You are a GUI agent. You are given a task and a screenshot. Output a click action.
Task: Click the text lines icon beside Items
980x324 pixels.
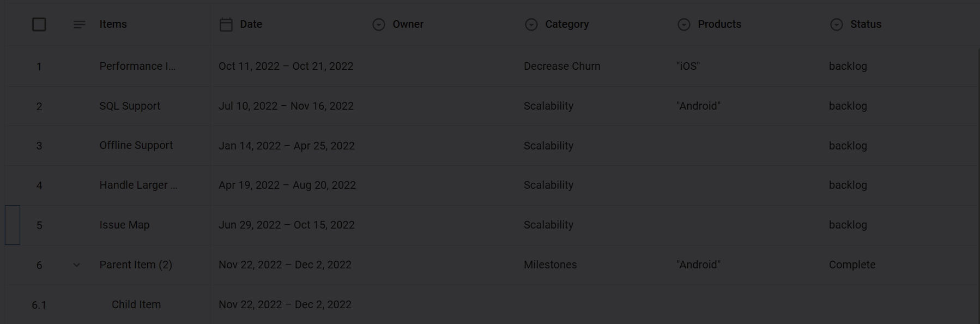(80, 25)
